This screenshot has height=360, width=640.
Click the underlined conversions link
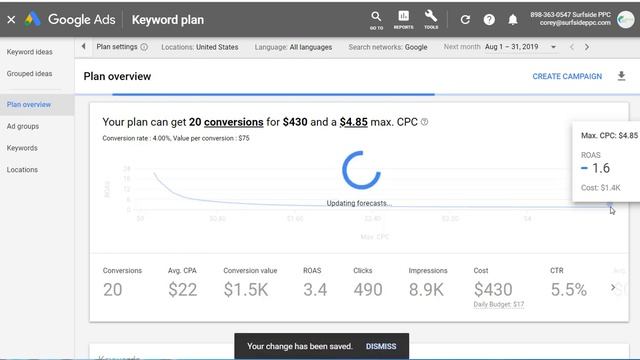click(233, 122)
